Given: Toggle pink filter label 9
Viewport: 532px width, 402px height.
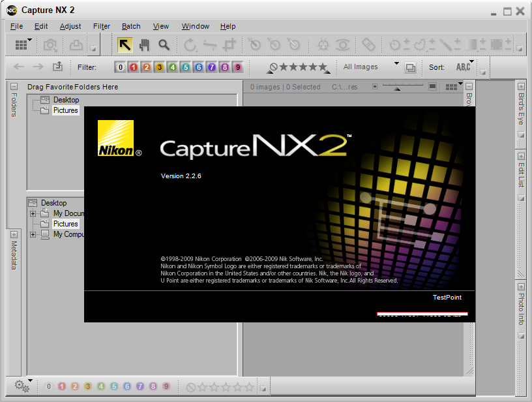Looking at the screenshot, I should point(238,67).
